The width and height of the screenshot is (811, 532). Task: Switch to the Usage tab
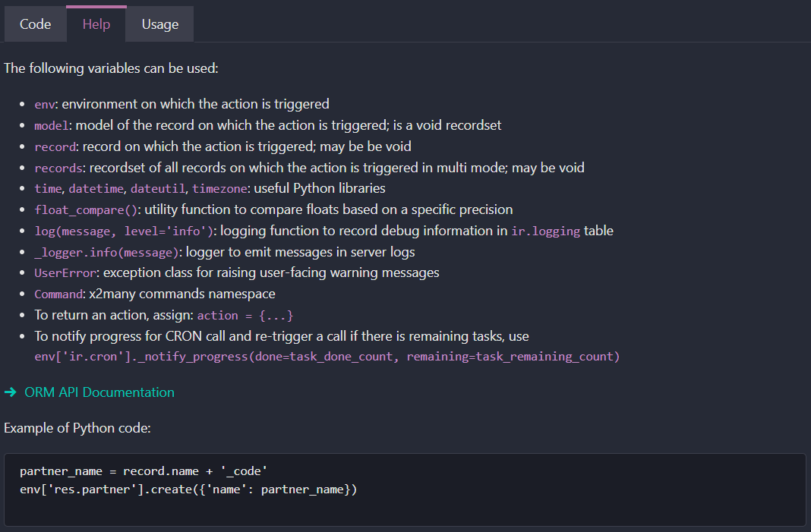159,24
